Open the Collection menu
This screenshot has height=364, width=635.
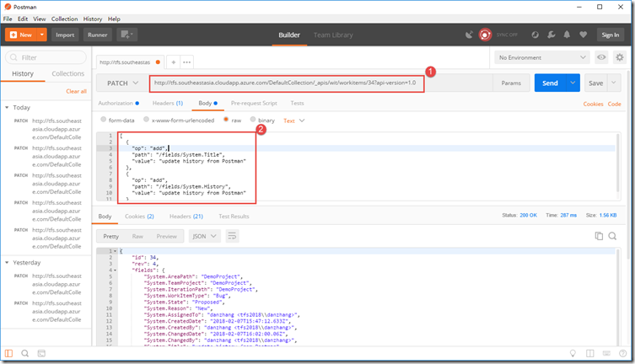point(64,19)
